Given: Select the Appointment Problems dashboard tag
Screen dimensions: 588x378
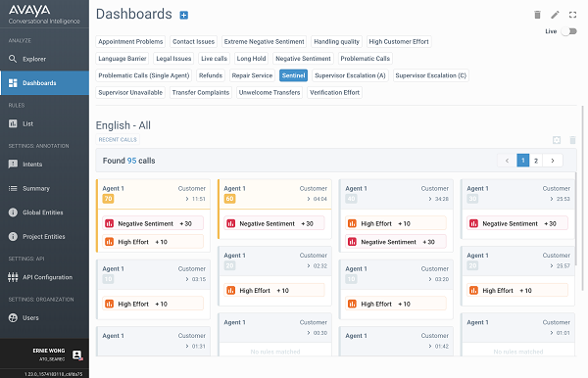Looking at the screenshot, I should coord(130,41).
